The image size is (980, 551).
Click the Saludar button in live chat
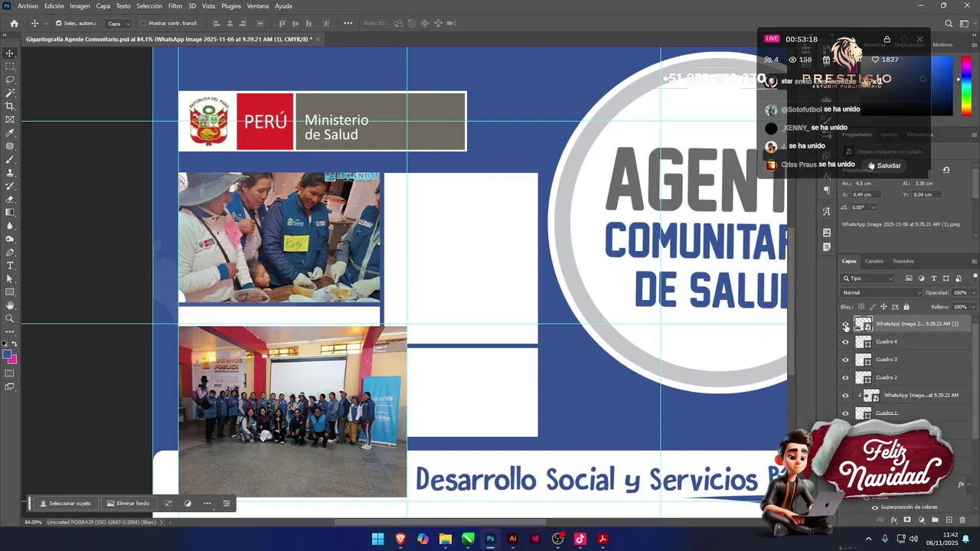[884, 165]
